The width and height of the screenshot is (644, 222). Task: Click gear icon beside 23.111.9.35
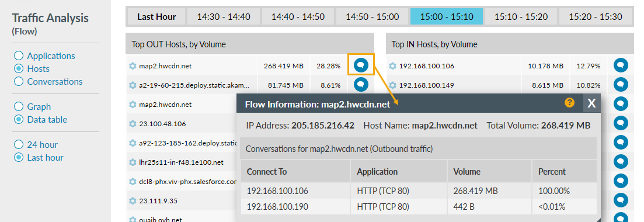[133, 201]
